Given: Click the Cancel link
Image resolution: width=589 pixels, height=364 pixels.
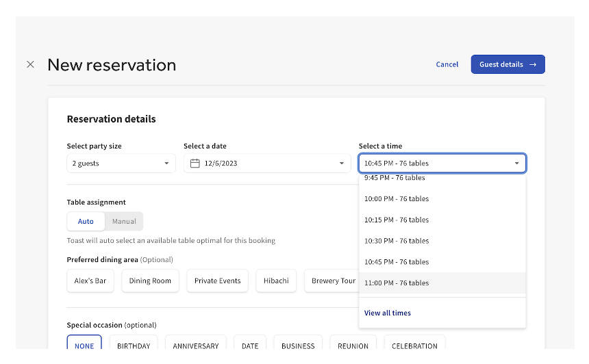Looking at the screenshot, I should tap(447, 64).
